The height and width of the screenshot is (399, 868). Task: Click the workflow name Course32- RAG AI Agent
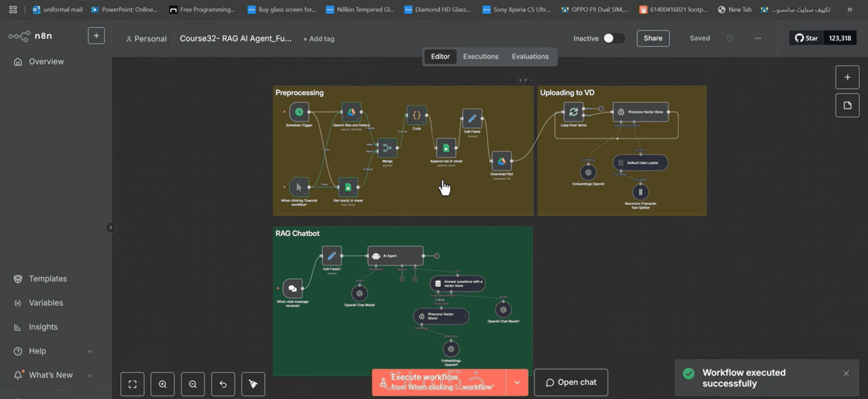(x=236, y=38)
